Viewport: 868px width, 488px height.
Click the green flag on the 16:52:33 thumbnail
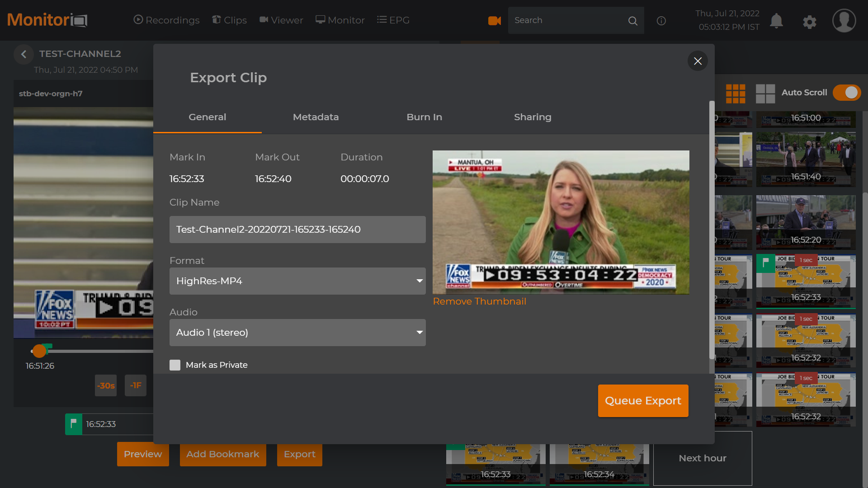tap(766, 263)
